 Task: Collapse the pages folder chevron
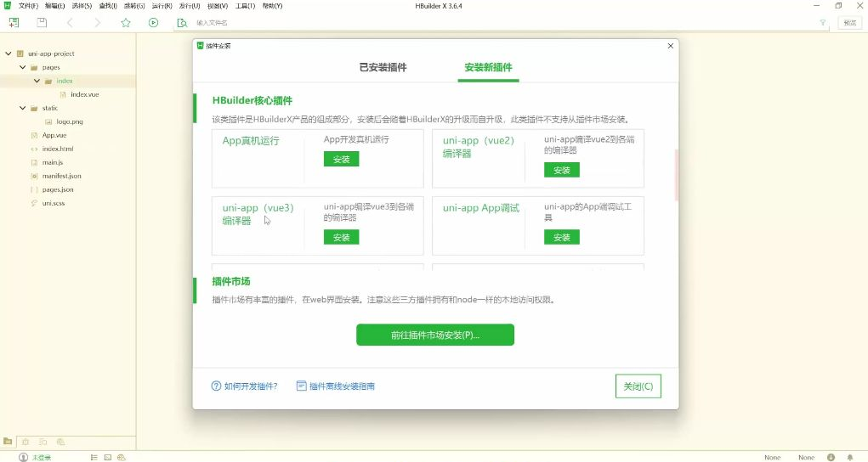coord(23,67)
